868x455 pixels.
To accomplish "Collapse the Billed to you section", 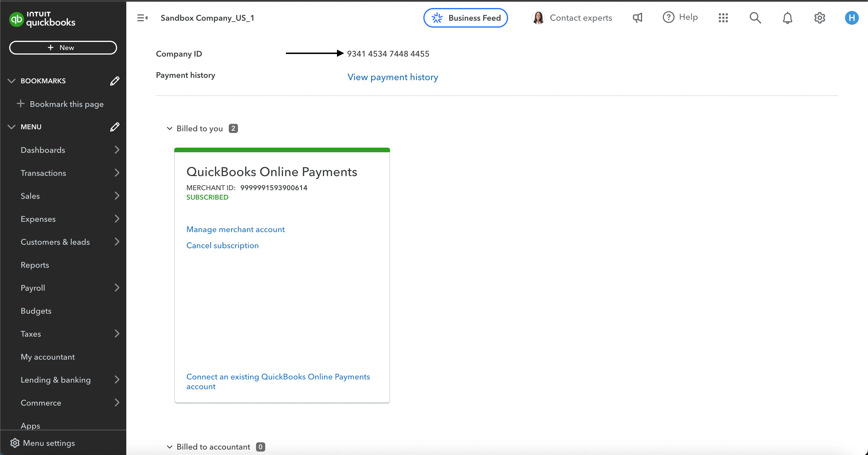I will 169,128.
